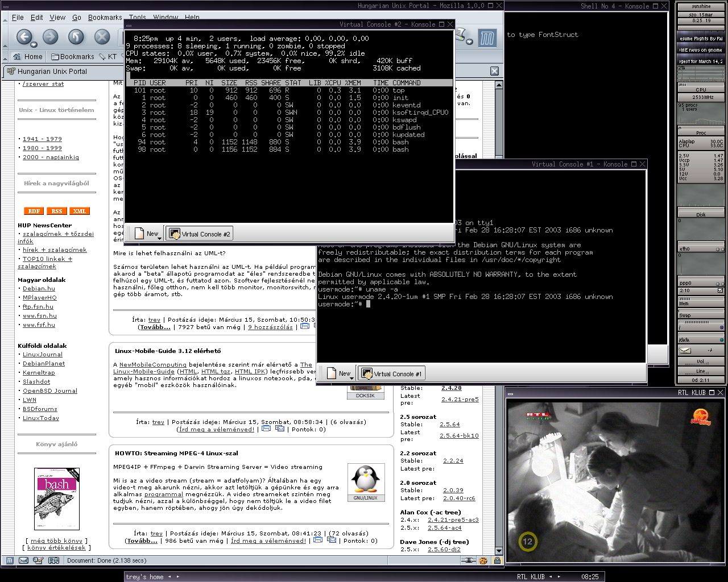Click the Navigator icon in Mozilla status bar
Screen dimensions: 728x582
(x=10, y=560)
